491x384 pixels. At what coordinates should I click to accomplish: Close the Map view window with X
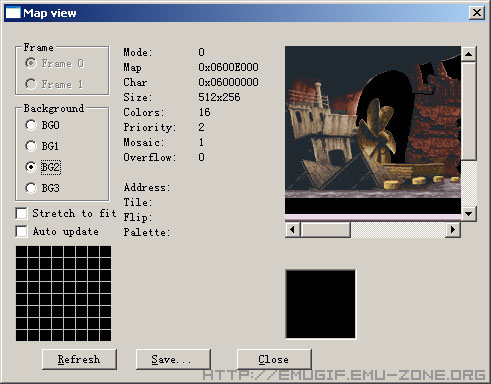click(477, 13)
